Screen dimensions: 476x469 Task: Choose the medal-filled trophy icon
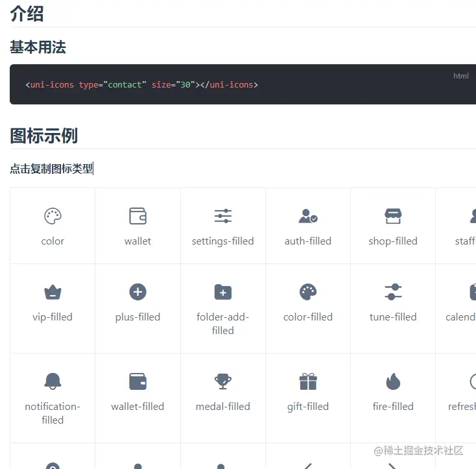223,381
